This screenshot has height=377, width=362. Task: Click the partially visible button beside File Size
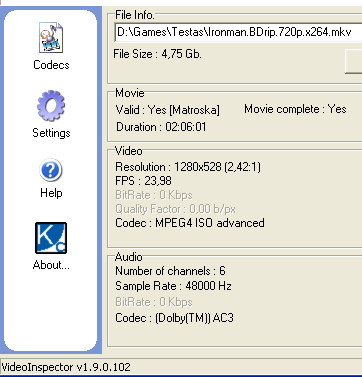(354, 62)
